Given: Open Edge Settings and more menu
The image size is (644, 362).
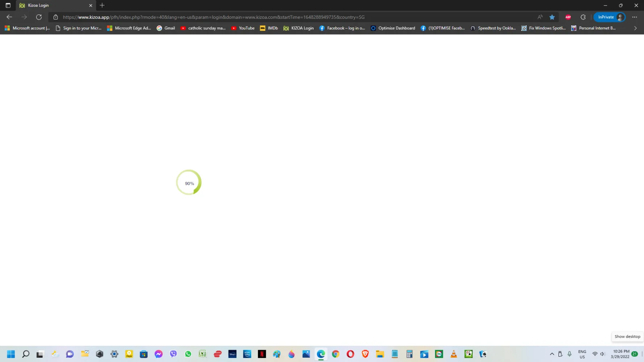Looking at the screenshot, I should click(x=635, y=17).
